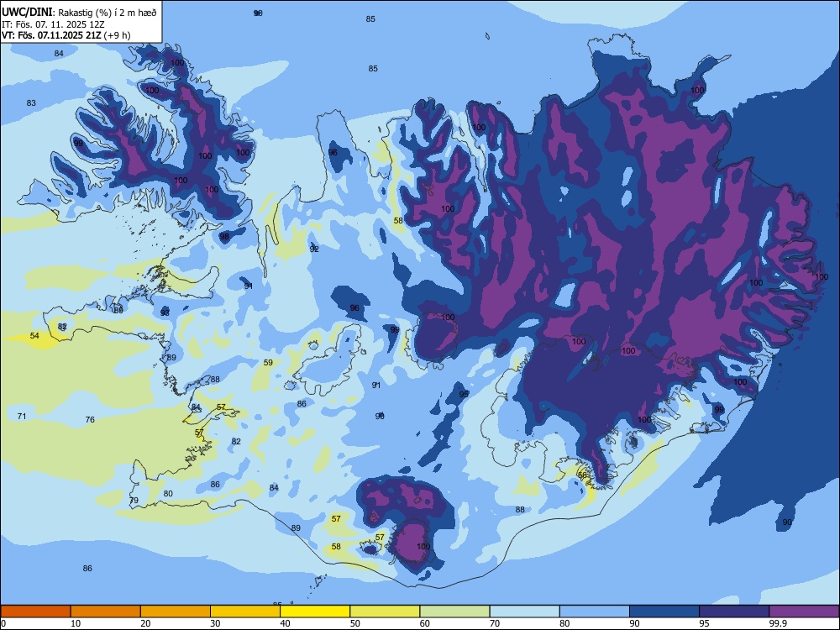The height and width of the screenshot is (630, 840).
Task: Click the light blue 80–90 legend swatch
Action: tap(595, 612)
